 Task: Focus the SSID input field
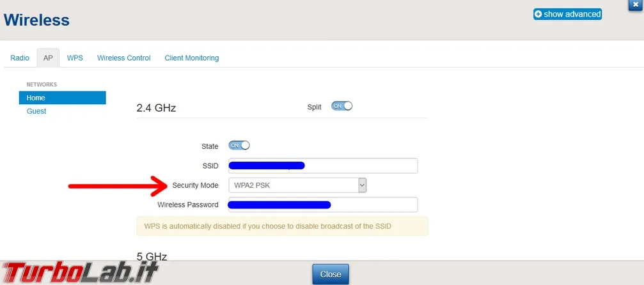323,166
